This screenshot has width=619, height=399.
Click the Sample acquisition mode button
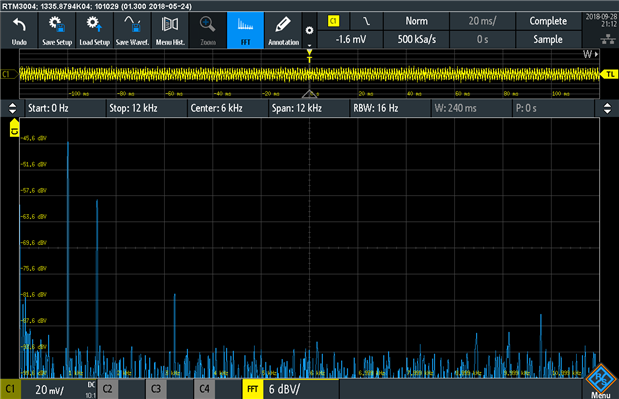point(548,39)
